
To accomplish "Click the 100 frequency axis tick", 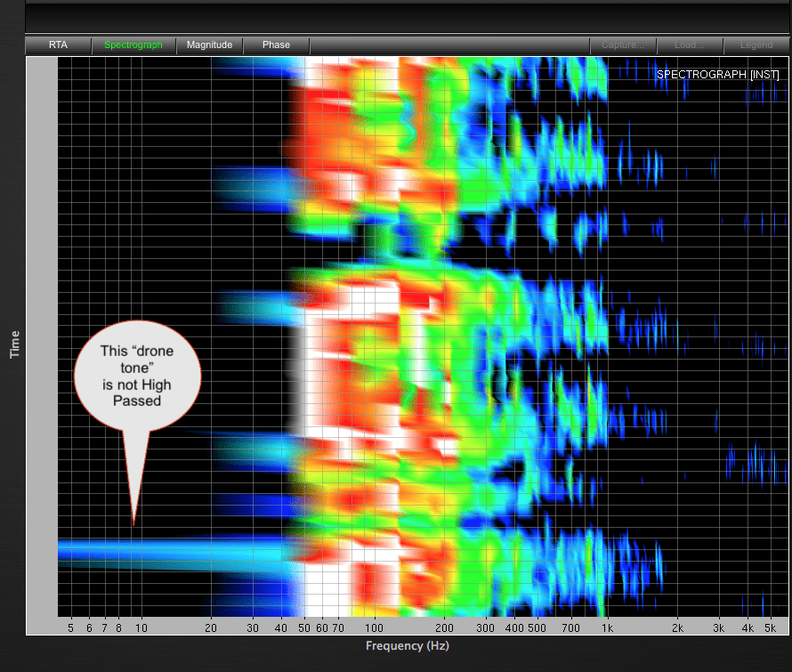I will tap(374, 628).
